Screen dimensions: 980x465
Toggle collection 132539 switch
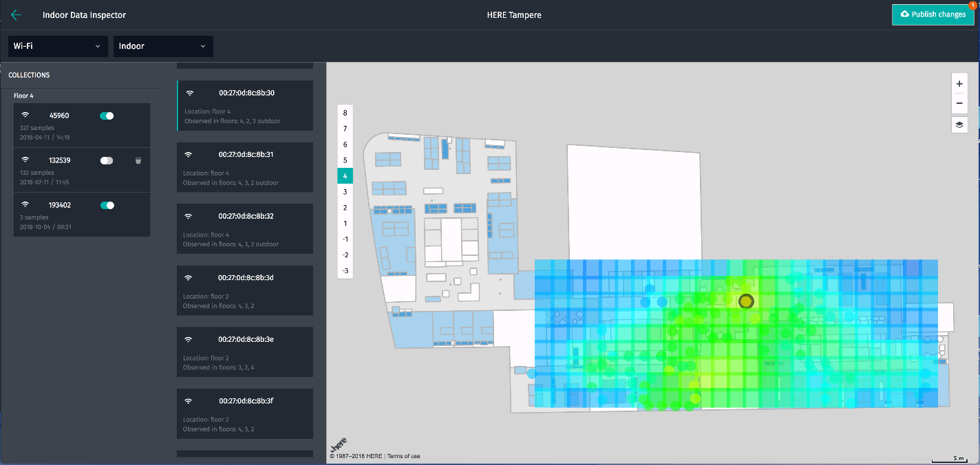coord(107,160)
